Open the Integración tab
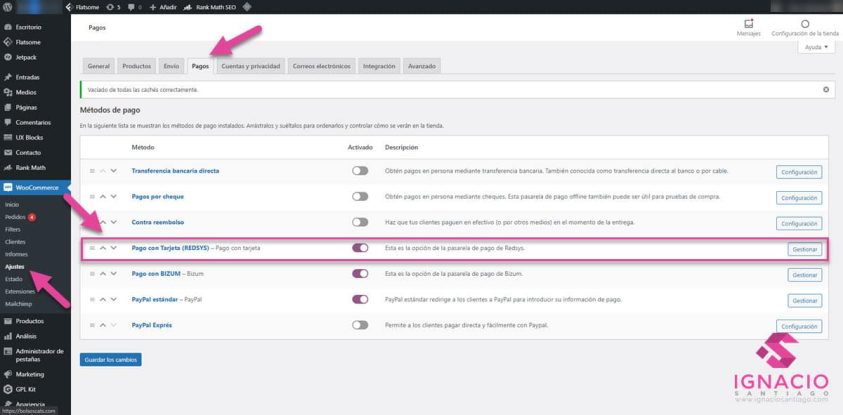 379,66
